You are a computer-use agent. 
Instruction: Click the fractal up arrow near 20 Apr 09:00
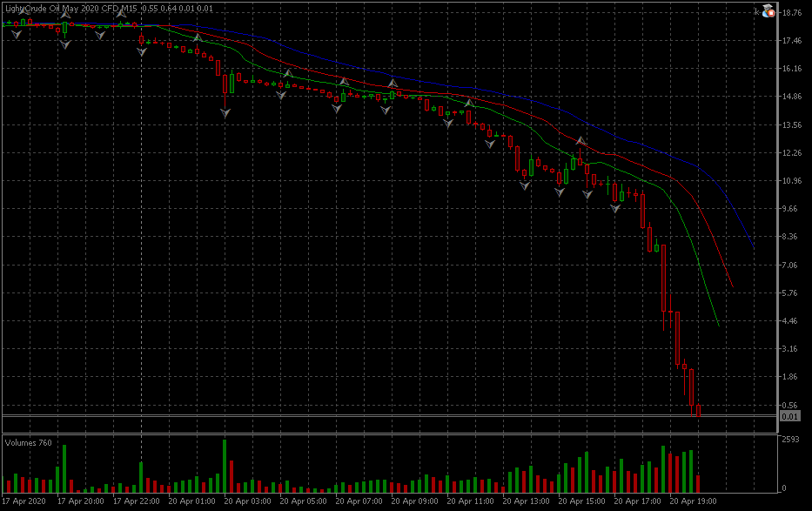click(393, 84)
